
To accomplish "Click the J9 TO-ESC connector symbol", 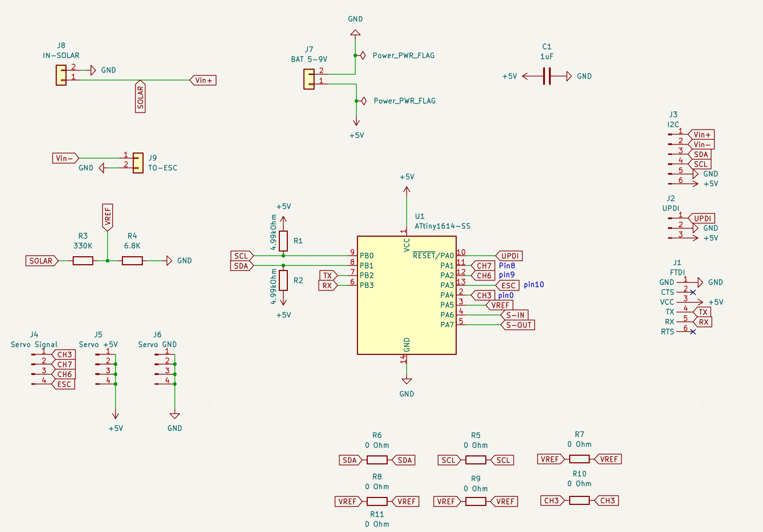I will pos(138,163).
